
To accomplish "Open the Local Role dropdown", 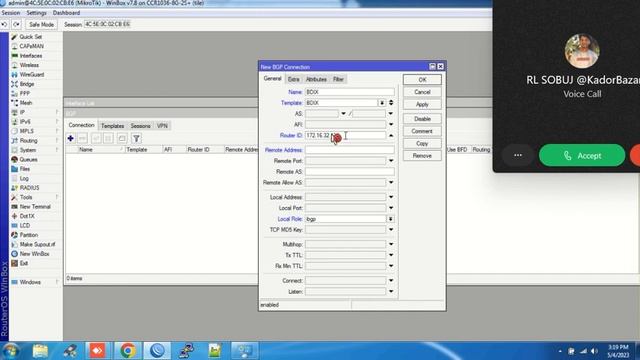I will (391, 219).
